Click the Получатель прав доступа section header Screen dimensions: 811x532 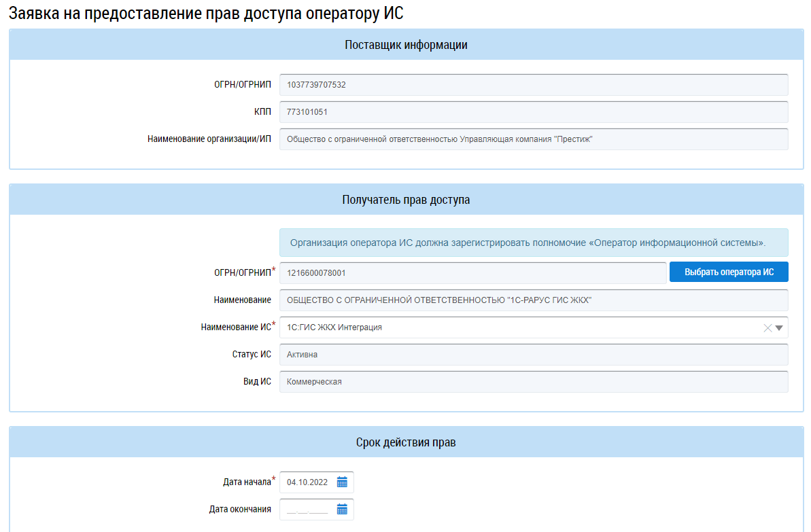pyautogui.click(x=406, y=200)
